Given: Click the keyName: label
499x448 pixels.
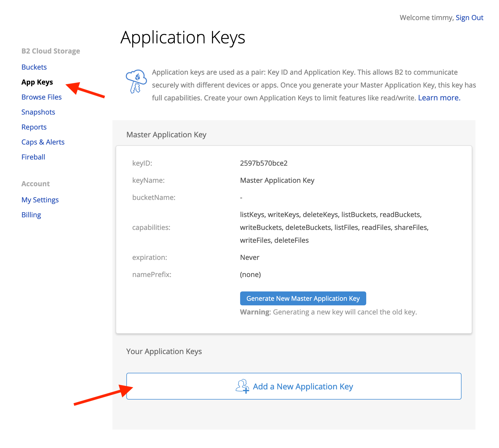Looking at the screenshot, I should click(148, 180).
